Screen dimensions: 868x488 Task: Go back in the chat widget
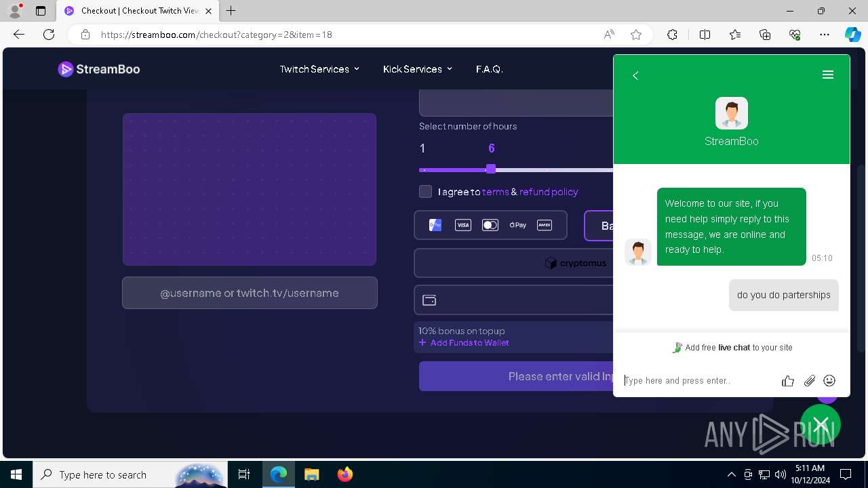point(635,75)
